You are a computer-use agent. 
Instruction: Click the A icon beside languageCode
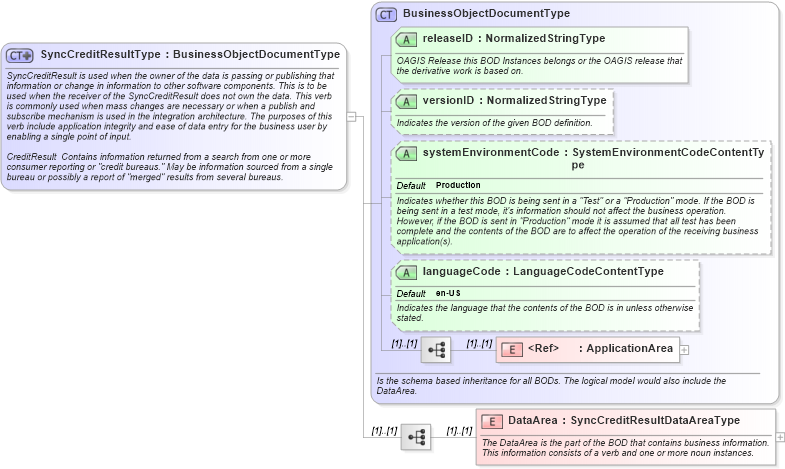coord(406,273)
